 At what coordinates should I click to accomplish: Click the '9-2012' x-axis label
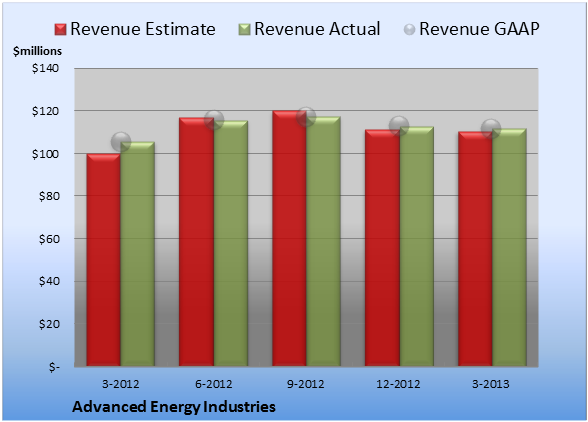[x=306, y=384]
